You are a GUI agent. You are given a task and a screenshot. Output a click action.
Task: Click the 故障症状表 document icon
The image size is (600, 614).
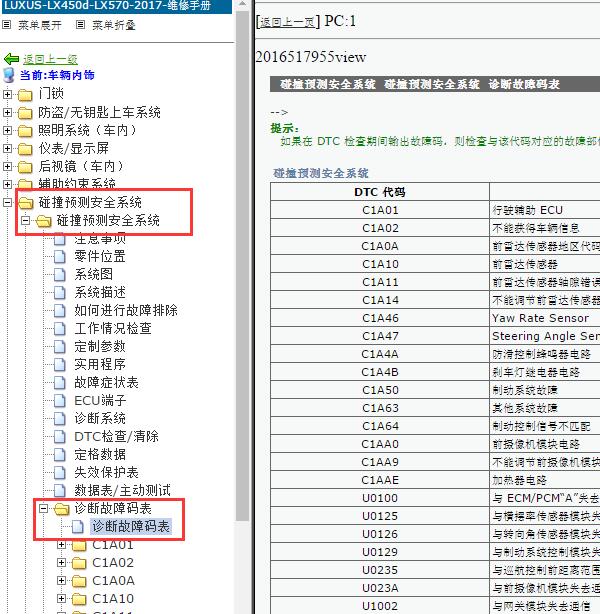60,383
